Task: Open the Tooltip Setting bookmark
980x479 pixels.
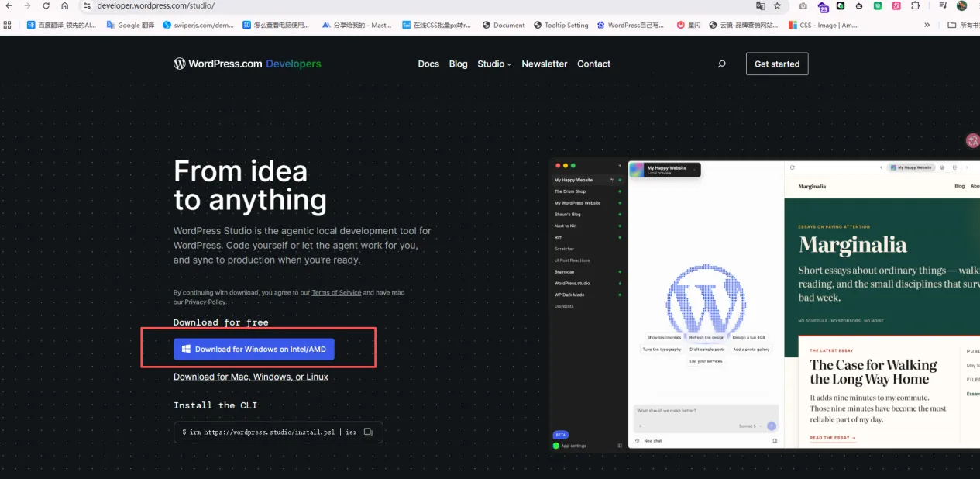Action: point(561,25)
